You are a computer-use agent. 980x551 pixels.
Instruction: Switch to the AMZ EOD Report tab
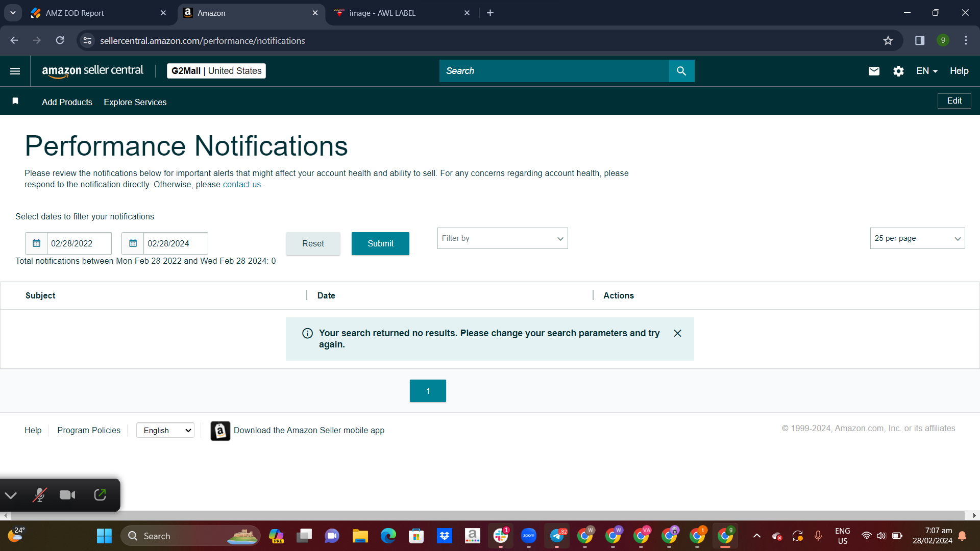(x=97, y=13)
